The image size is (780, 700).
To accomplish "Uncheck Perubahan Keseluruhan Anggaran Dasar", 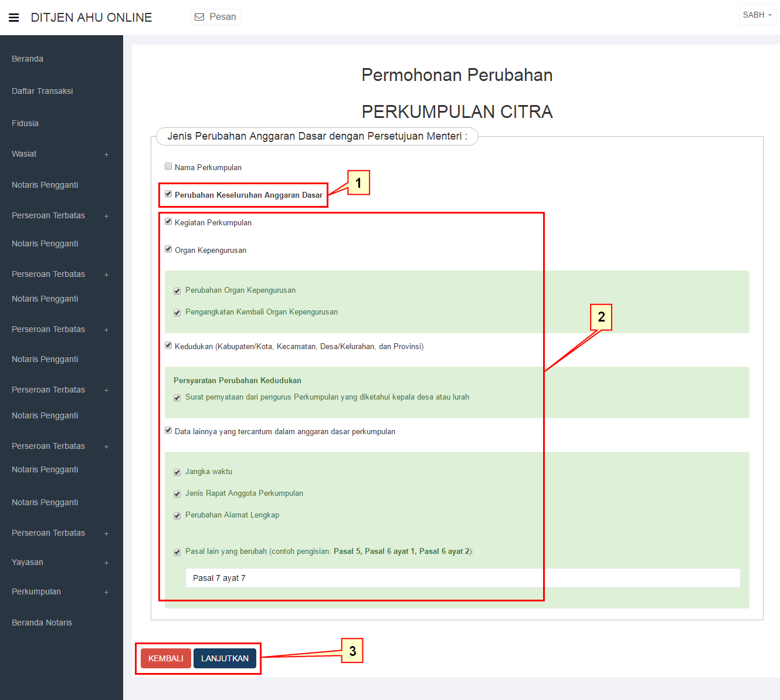I will click(x=168, y=194).
